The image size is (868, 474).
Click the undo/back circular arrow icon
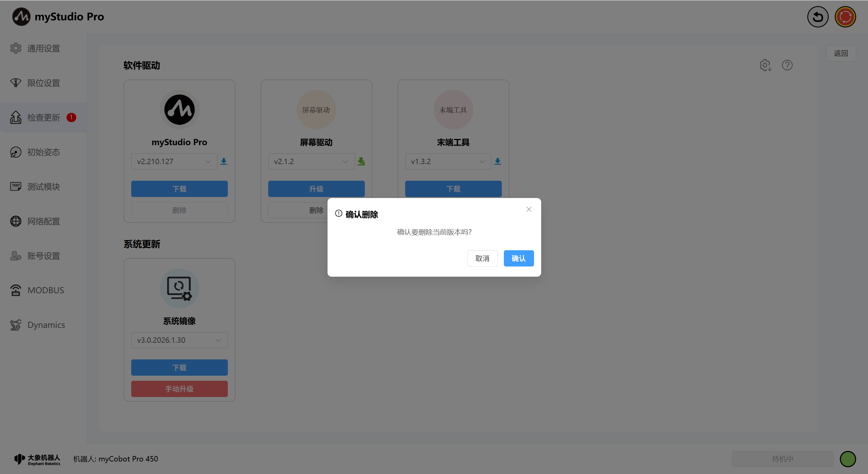coord(817,17)
